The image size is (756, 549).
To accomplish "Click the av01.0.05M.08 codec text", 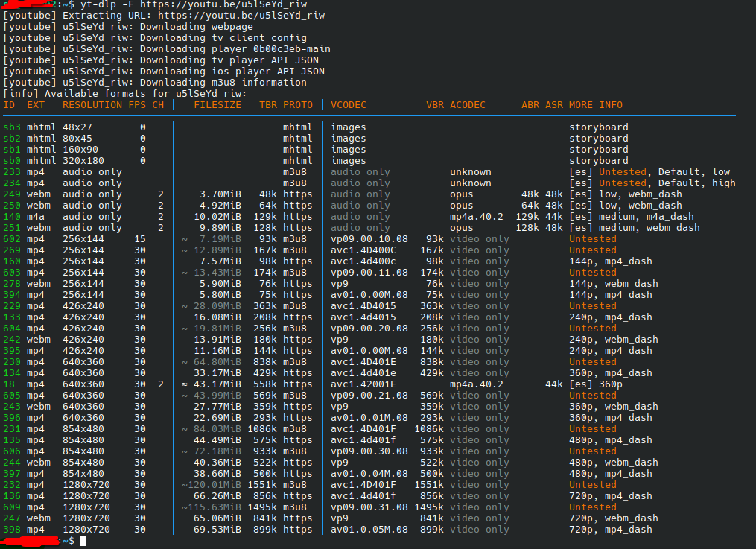I will point(369,530).
